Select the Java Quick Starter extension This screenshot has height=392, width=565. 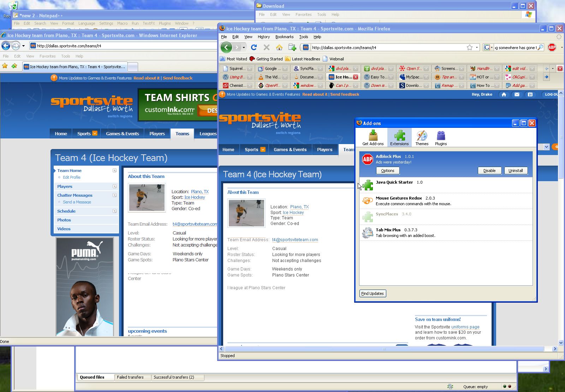tap(446, 185)
